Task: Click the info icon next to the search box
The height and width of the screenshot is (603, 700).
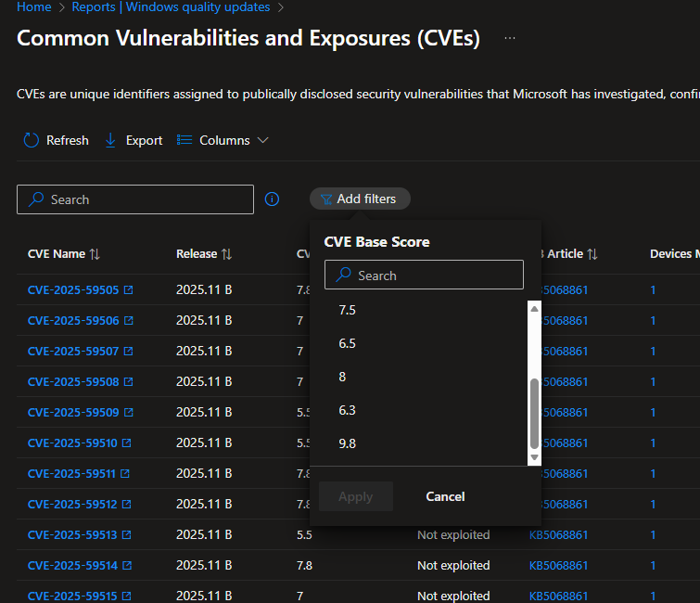Action: point(272,199)
